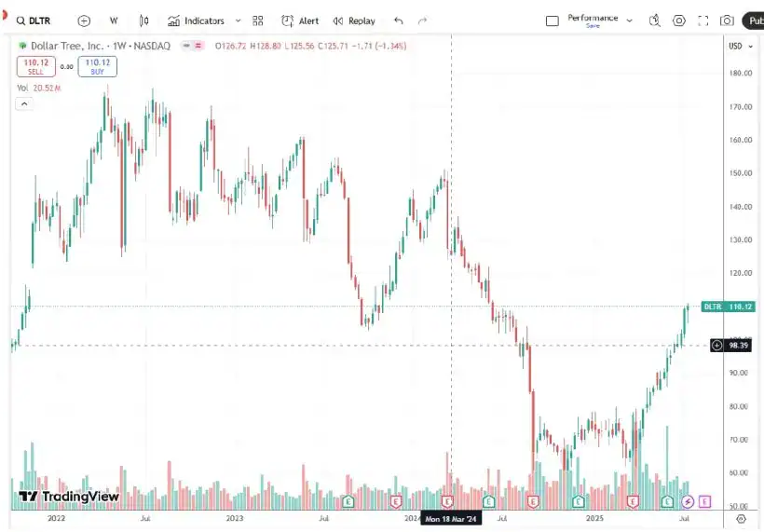Change the weekly interval selector
This screenshot has width=764, height=532.
click(114, 20)
